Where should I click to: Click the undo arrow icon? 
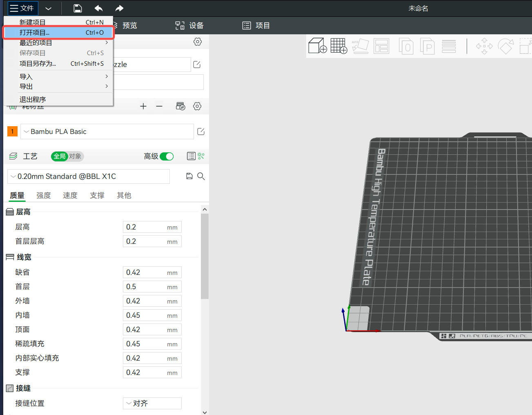coord(98,8)
